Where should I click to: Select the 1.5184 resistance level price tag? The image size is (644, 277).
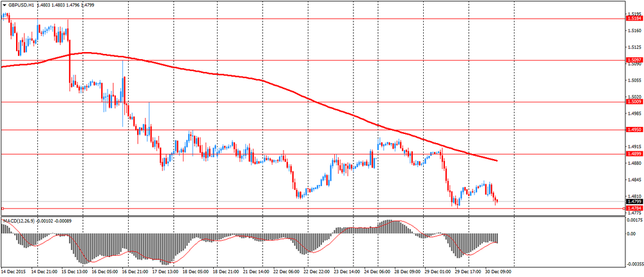click(633, 19)
